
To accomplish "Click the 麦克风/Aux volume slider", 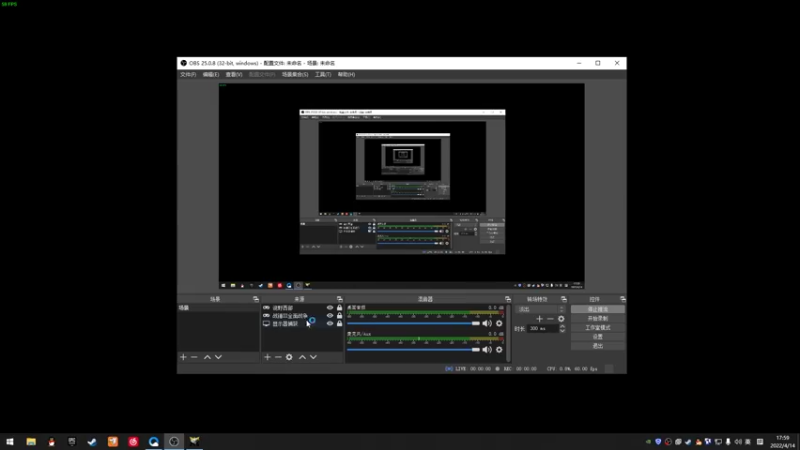I will tap(413, 349).
